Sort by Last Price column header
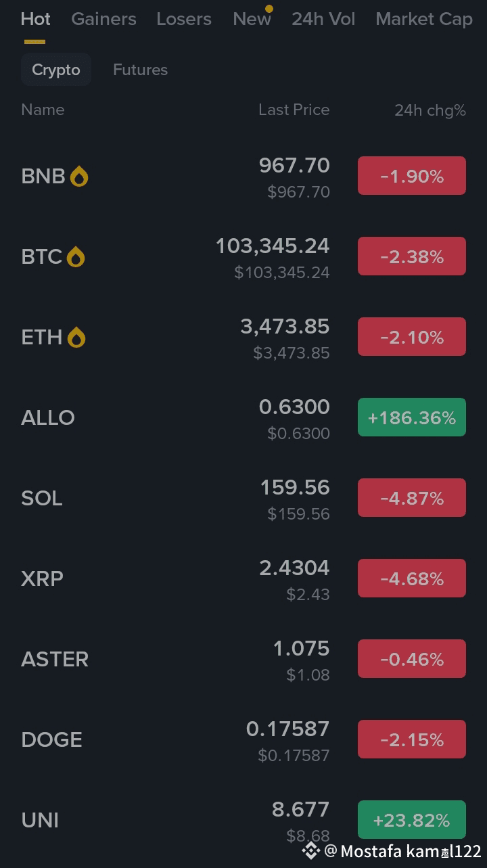The image size is (487, 868). (294, 110)
